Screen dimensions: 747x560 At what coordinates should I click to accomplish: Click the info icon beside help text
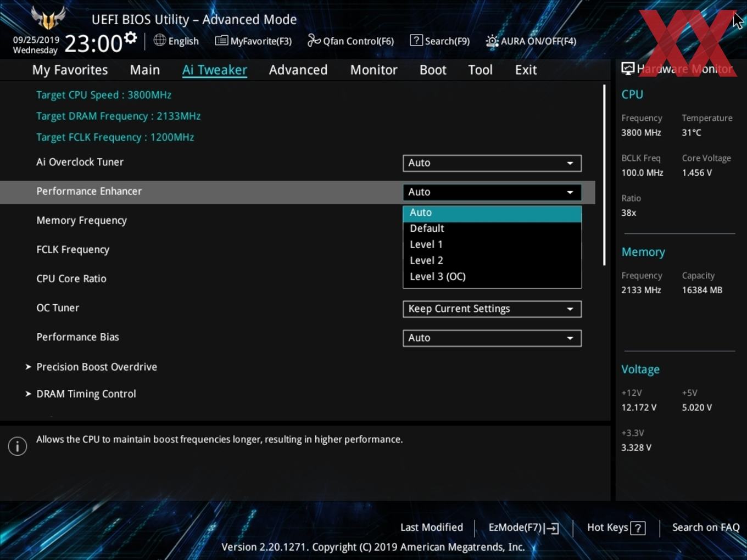18,446
